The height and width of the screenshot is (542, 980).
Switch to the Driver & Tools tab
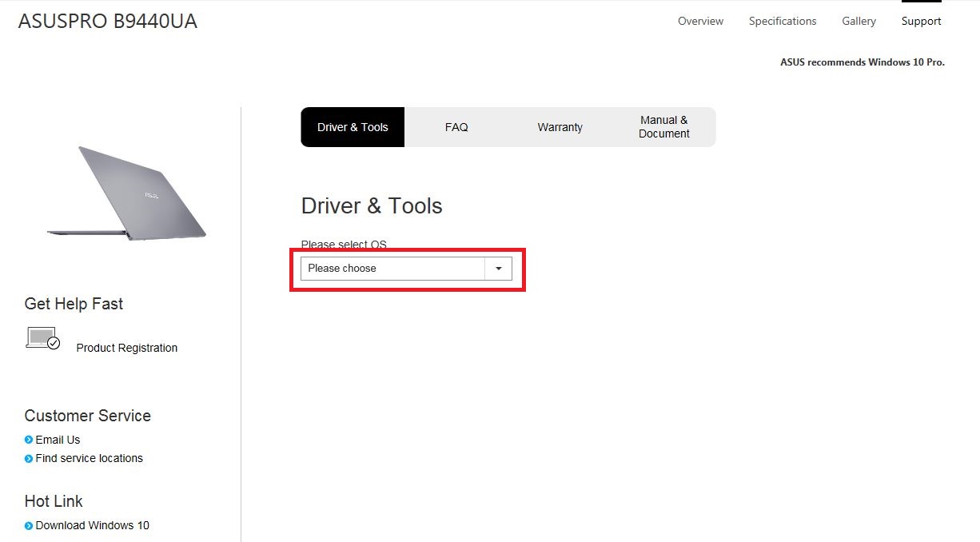(x=353, y=127)
